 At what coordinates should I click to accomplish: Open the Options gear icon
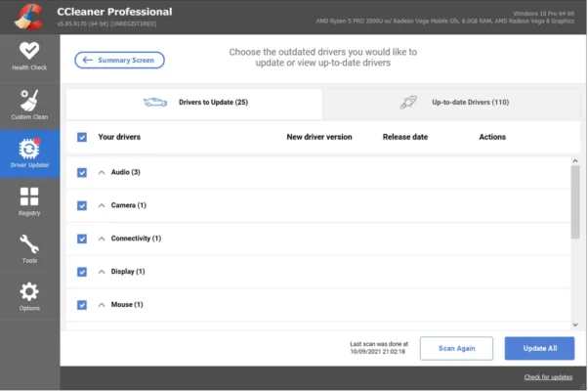click(29, 296)
